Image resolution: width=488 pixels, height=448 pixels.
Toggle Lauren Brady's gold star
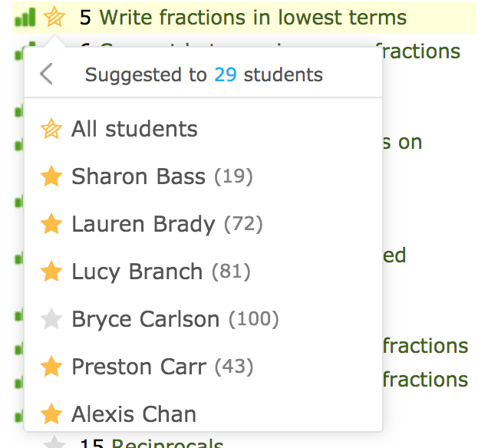tap(51, 224)
